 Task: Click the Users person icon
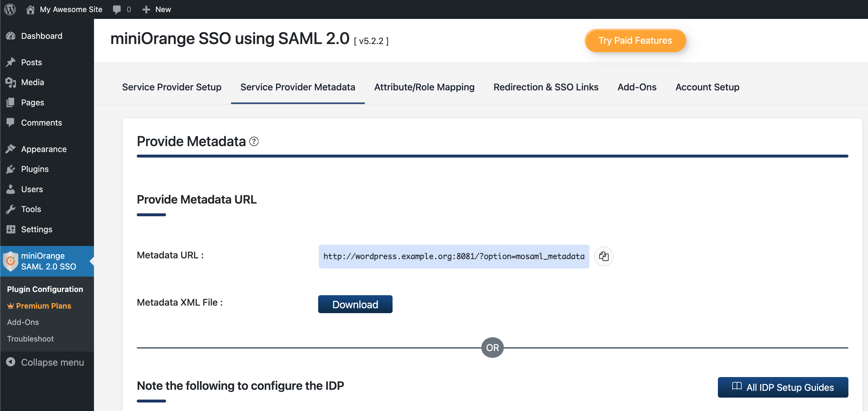pyautogui.click(x=10, y=189)
